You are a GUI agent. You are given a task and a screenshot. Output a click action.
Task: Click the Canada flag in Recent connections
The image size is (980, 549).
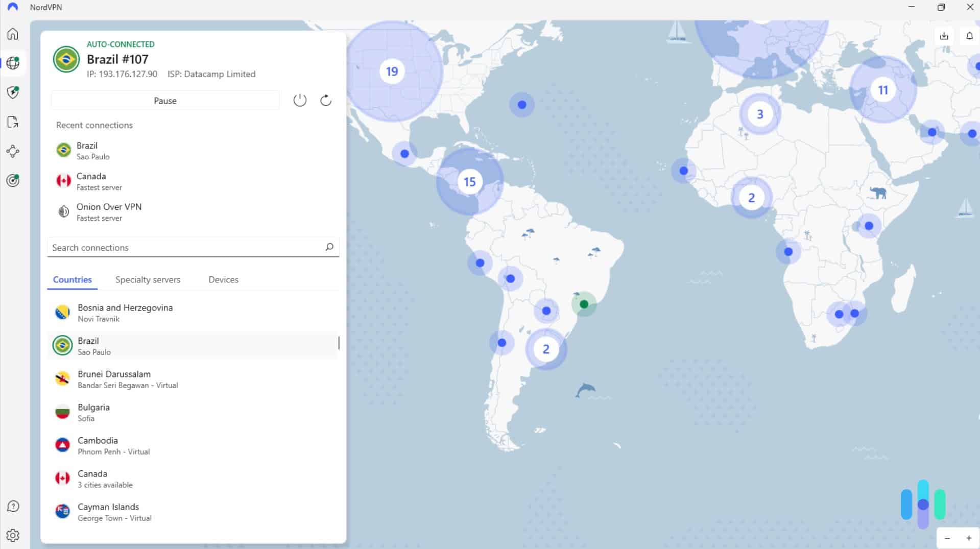(x=63, y=181)
